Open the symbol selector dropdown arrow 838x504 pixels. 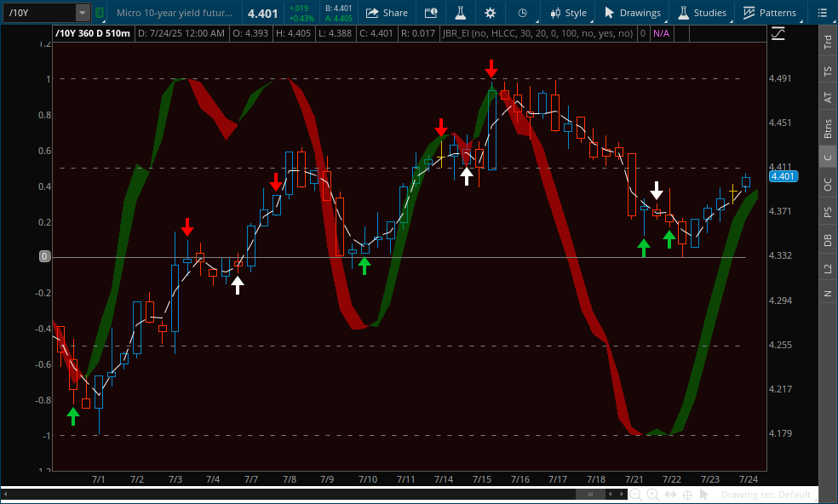point(83,12)
